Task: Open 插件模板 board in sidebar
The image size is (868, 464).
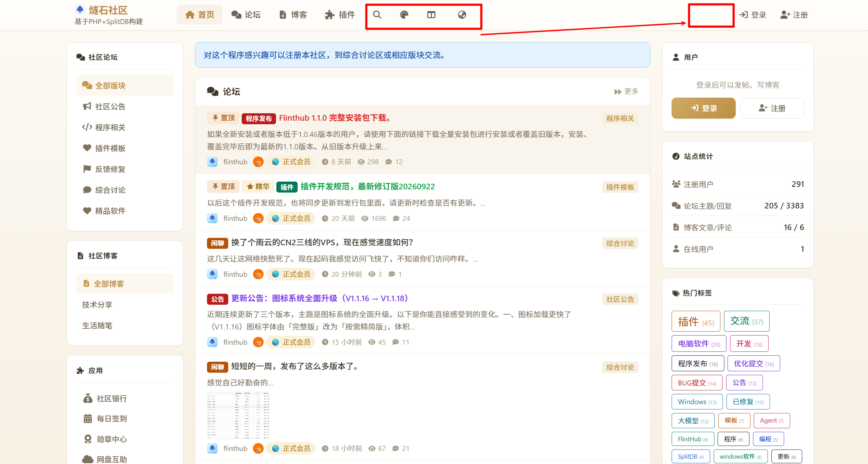Action: coord(125,148)
